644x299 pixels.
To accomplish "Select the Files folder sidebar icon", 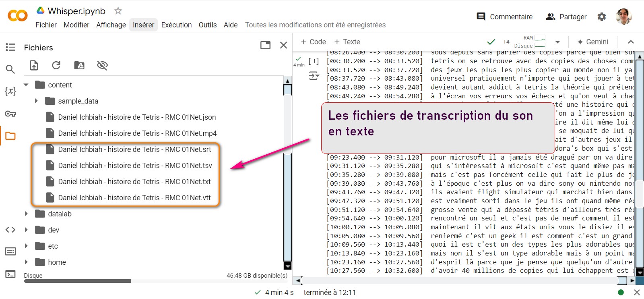I will [10, 136].
